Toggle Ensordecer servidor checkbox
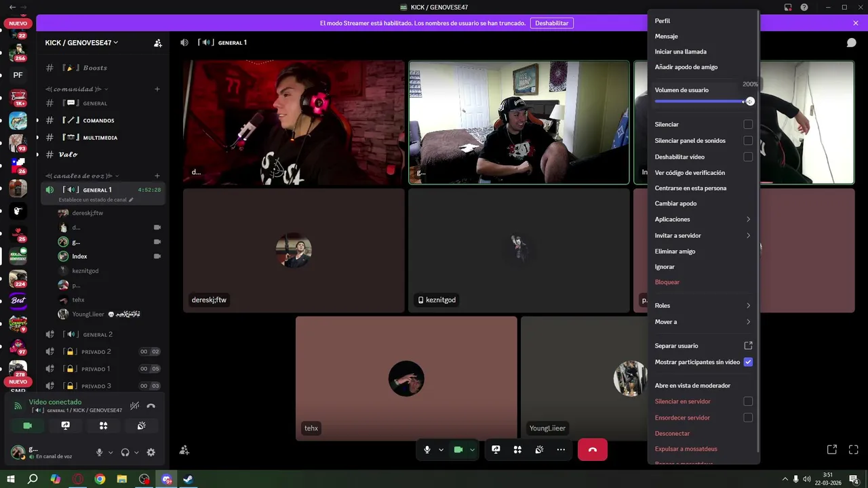This screenshot has height=488, width=868. pos(748,418)
